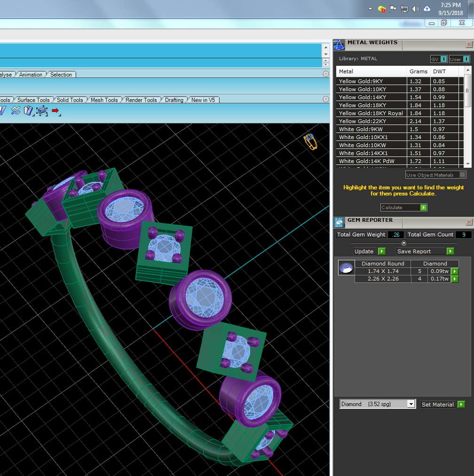Click the Metal Weights scale icon
This screenshot has height=476, width=474.
tap(339, 45)
